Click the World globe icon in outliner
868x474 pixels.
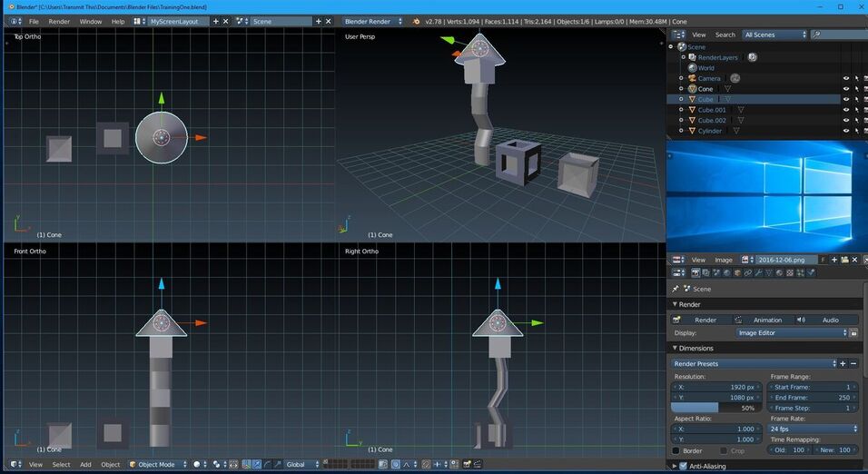click(x=692, y=68)
